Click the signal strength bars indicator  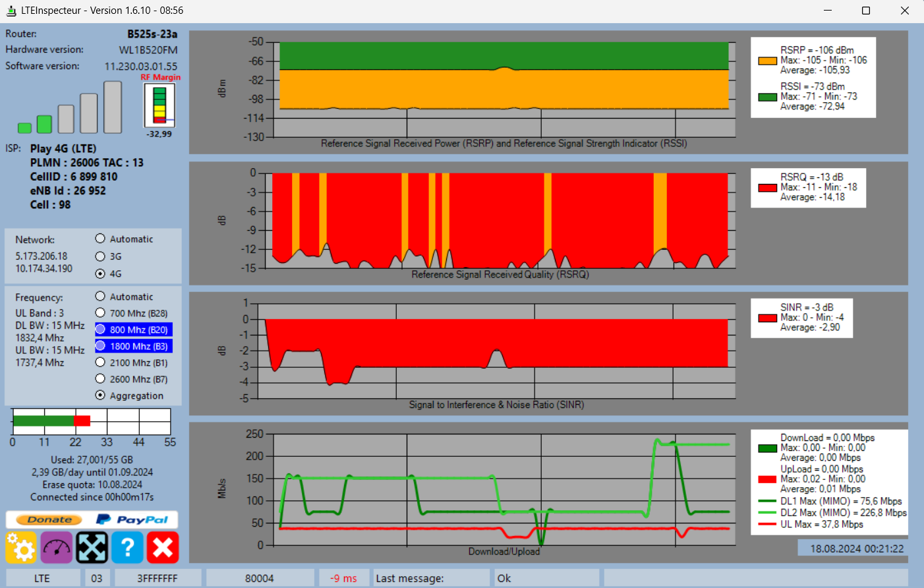[x=70, y=107]
